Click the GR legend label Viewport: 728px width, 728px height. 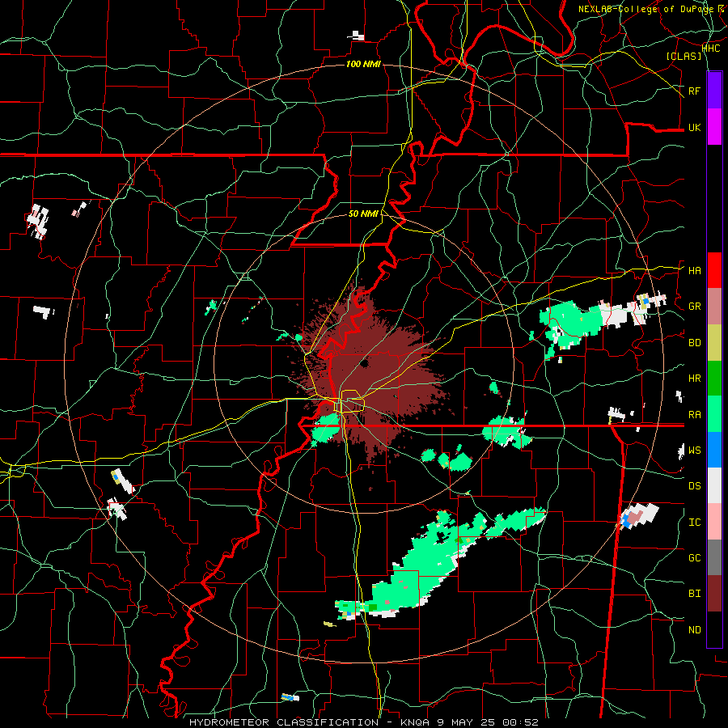(694, 307)
